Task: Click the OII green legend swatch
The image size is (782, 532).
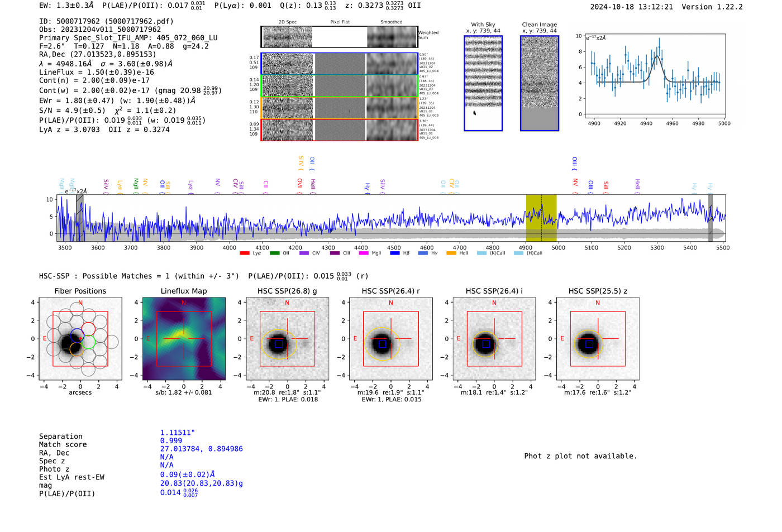Action: click(x=274, y=253)
